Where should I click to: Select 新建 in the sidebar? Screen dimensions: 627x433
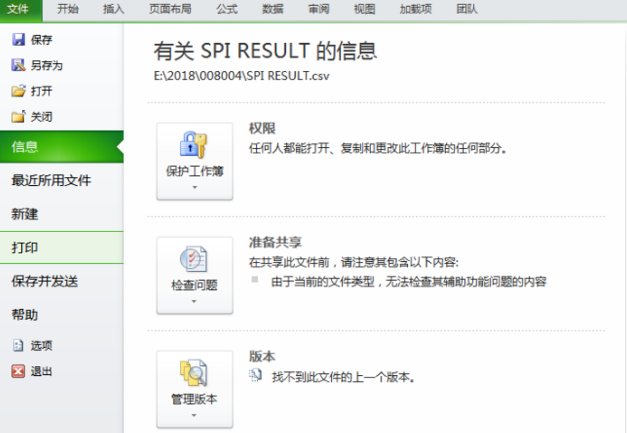[x=62, y=214]
